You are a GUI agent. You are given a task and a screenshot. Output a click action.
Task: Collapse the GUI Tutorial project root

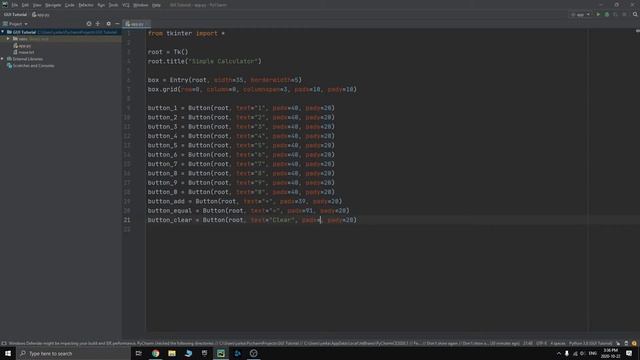coord(3,32)
